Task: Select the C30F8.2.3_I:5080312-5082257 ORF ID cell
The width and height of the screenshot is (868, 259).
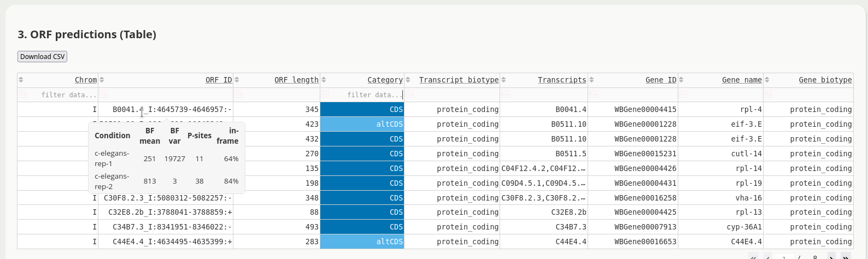Action: pos(166,198)
